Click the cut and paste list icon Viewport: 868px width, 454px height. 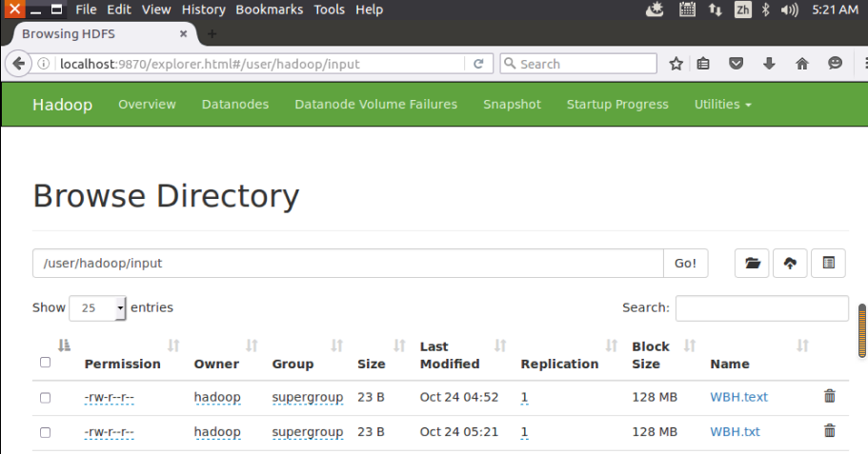tap(828, 264)
